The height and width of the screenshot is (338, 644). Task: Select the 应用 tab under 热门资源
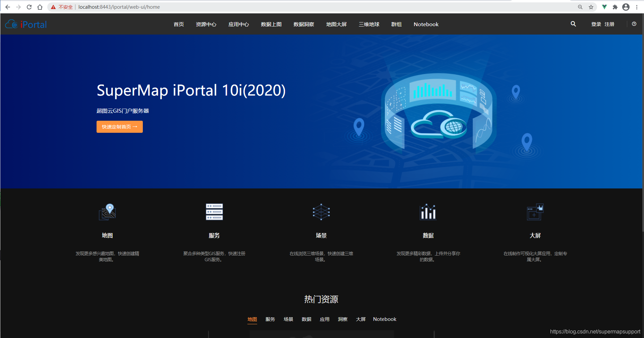[325, 319]
